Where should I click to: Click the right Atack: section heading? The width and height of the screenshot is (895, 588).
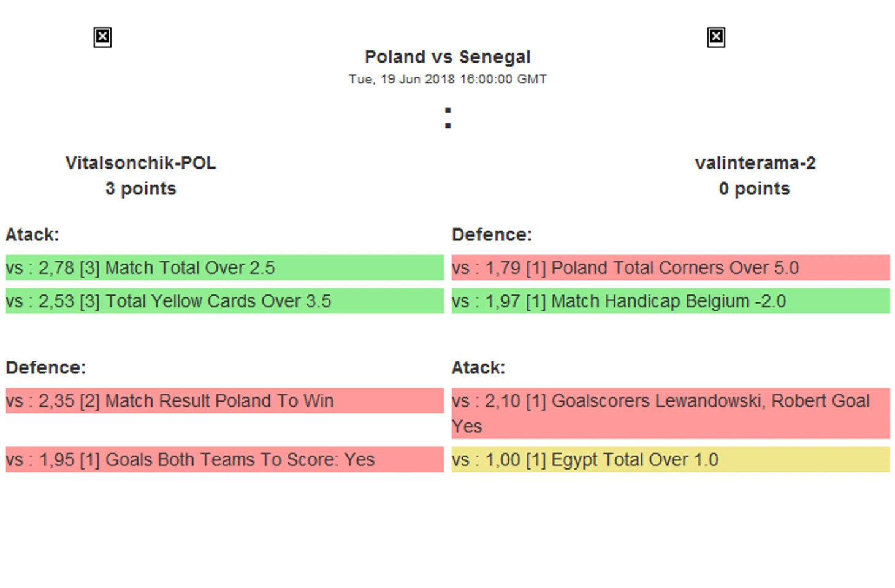click(478, 367)
